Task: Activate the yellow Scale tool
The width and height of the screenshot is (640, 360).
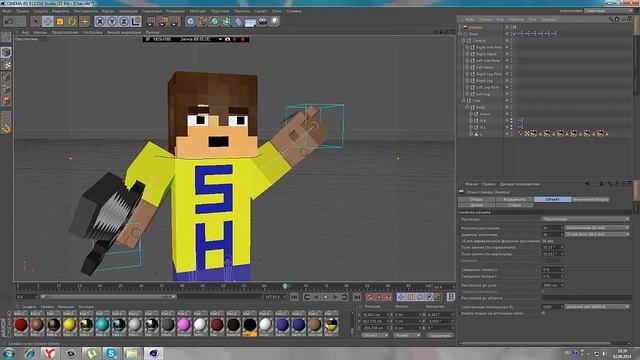Action: (x=60, y=21)
